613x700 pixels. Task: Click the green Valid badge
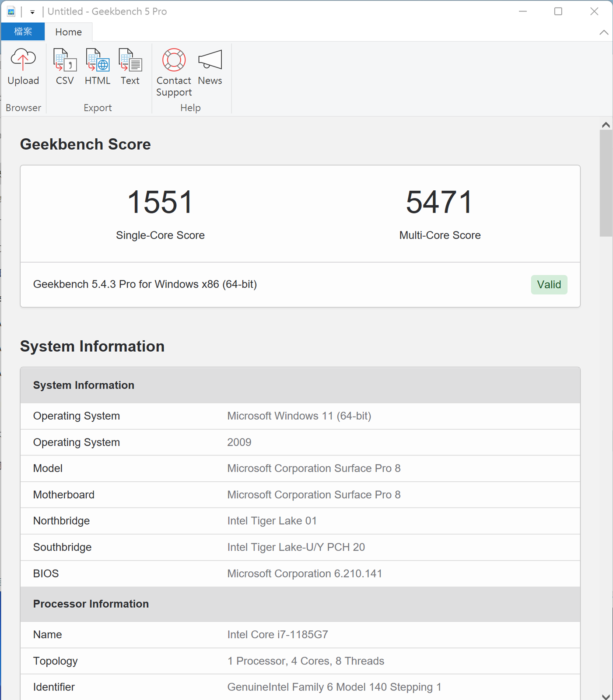549,285
